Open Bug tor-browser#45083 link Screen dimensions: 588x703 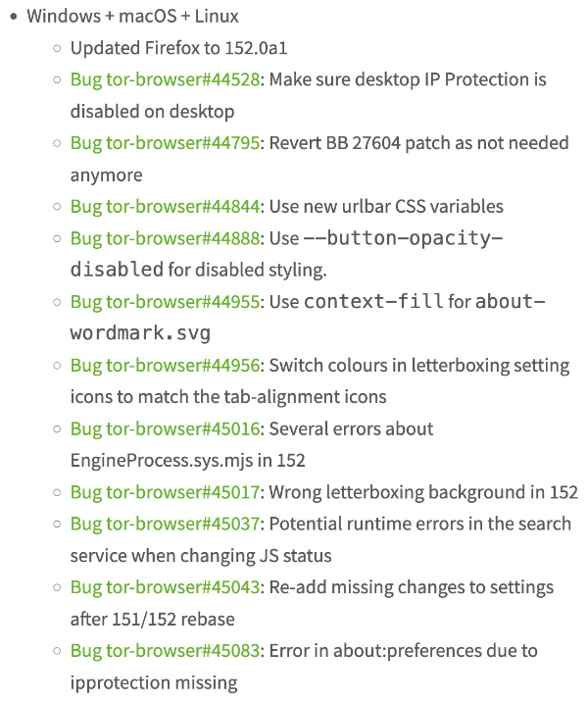coord(165,651)
